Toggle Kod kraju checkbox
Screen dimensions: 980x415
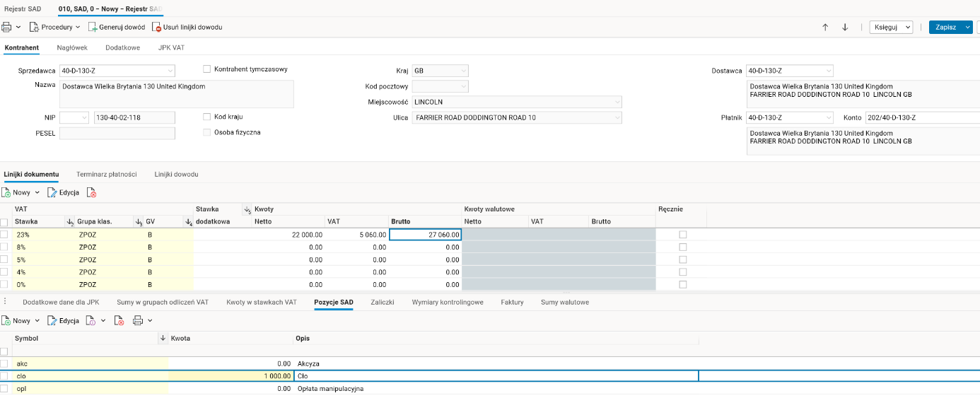coord(207,117)
